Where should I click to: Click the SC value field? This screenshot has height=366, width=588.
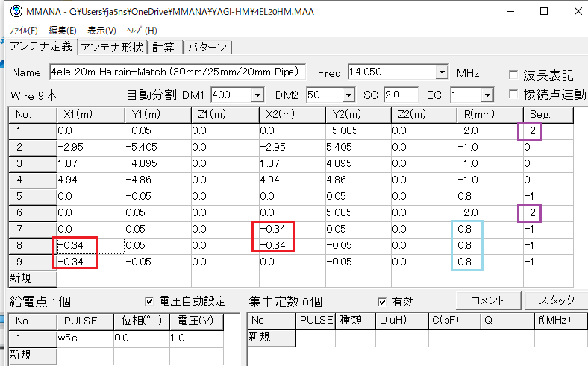(401, 95)
